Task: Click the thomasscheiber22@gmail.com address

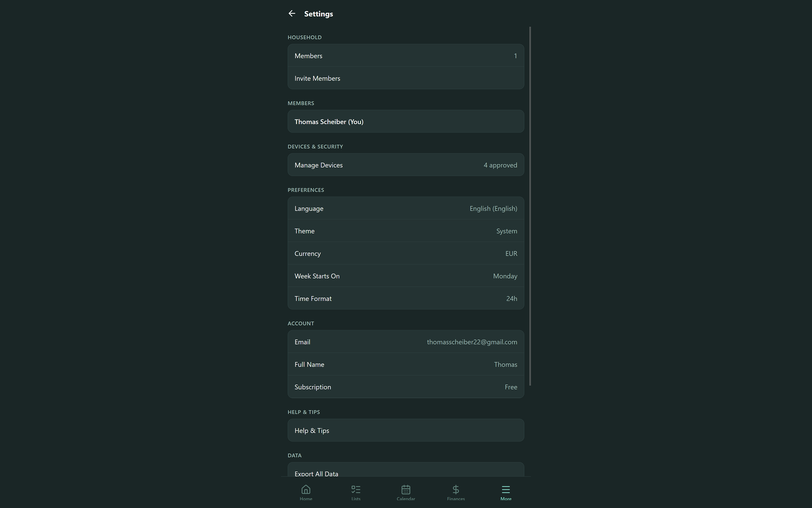Action: tap(472, 342)
